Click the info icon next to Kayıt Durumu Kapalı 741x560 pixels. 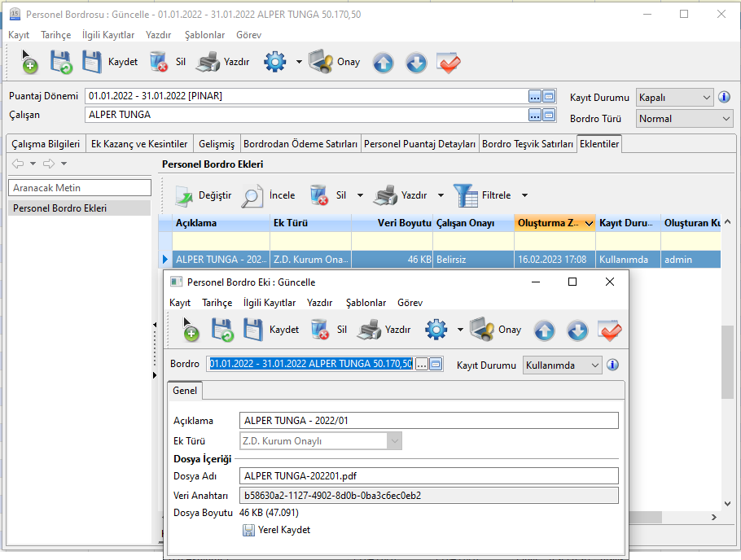tap(724, 97)
